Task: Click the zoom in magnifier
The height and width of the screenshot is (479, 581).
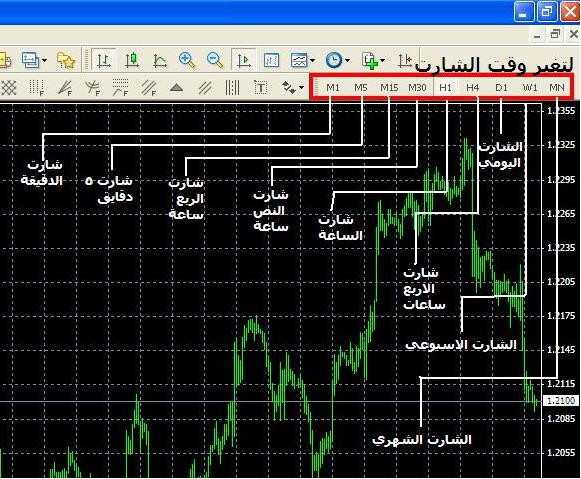Action: point(187,60)
